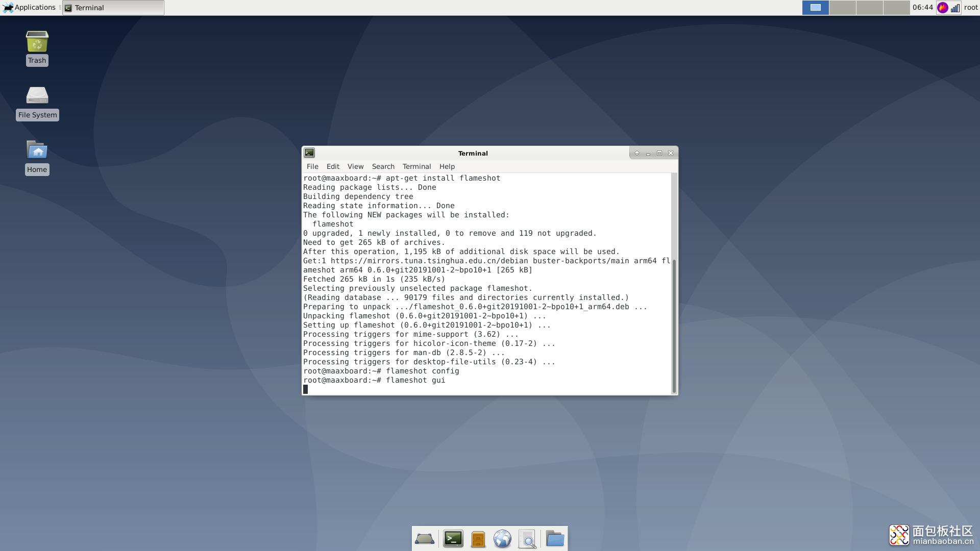The width and height of the screenshot is (980, 551).
Task: Switch to the first workspace
Action: tap(815, 8)
